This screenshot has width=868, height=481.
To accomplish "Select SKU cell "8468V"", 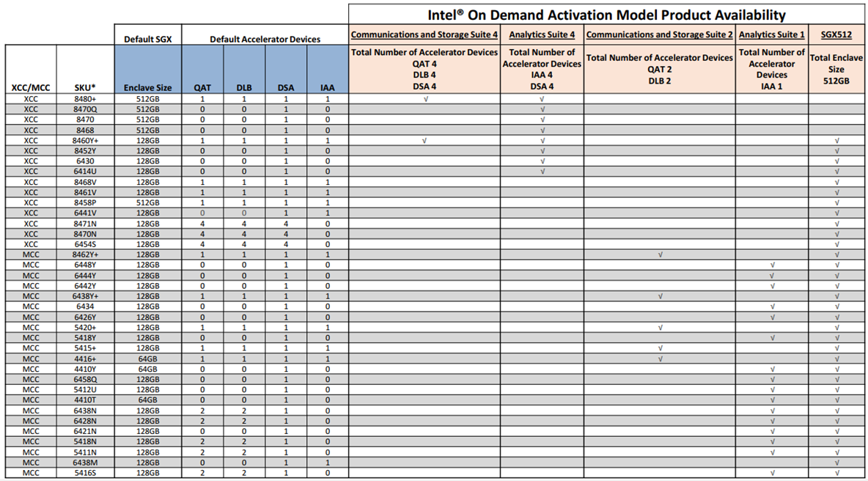I will pos(85,182).
